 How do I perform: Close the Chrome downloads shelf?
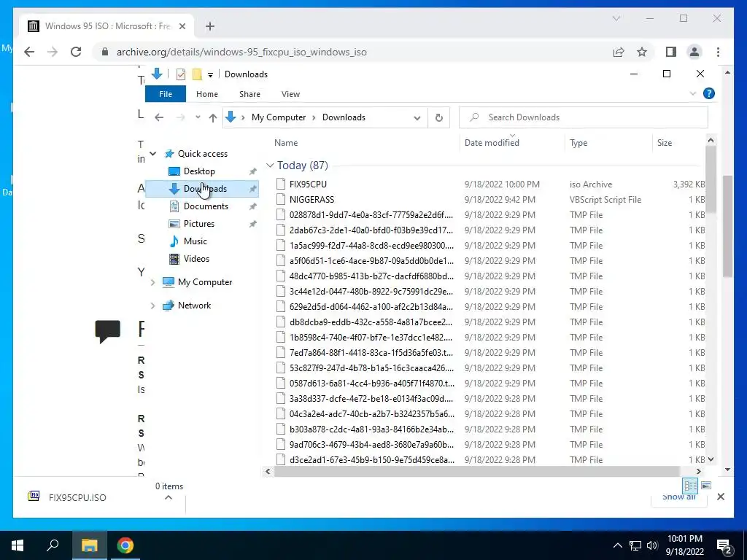click(721, 497)
